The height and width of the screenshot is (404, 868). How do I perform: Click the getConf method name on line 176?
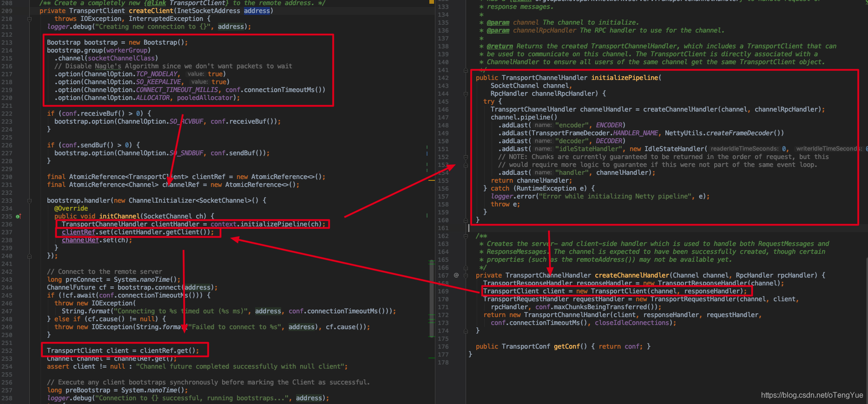tap(567, 346)
